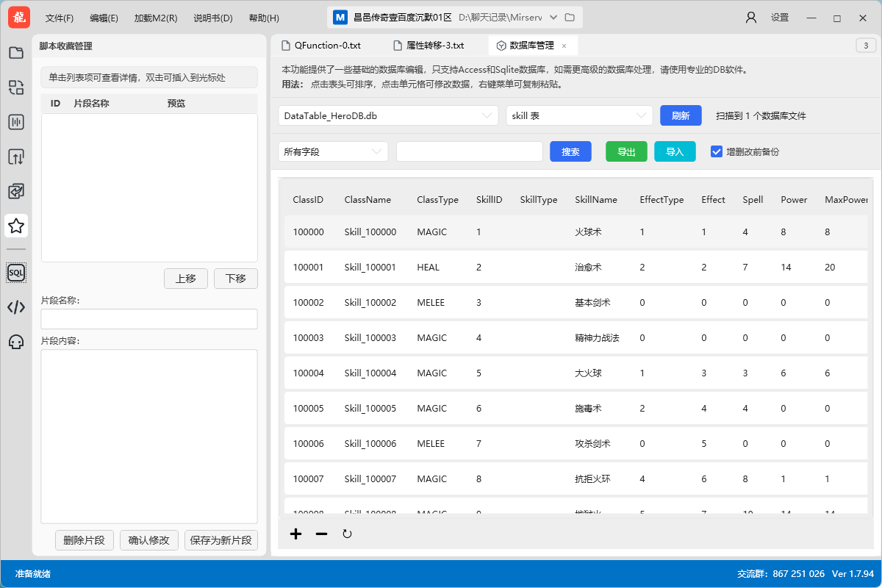The height and width of the screenshot is (588, 882).
Task: Switch to the QFunction-0.txt tab
Action: click(329, 45)
